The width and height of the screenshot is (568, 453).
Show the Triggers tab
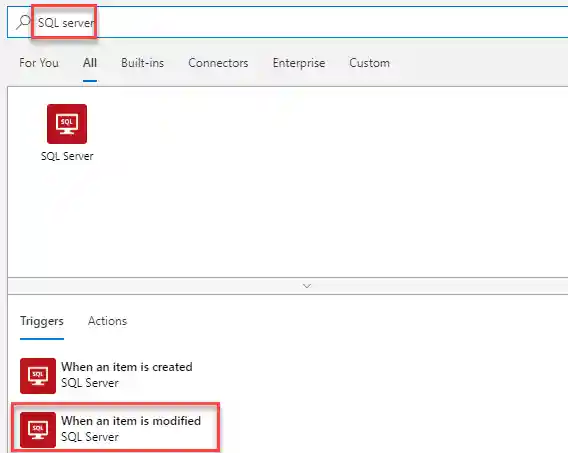tap(42, 321)
